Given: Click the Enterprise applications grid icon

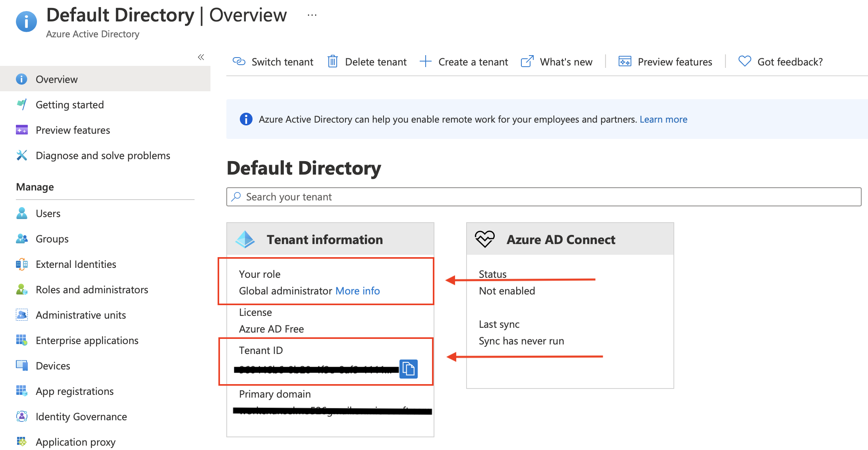Looking at the screenshot, I should click(x=21, y=340).
